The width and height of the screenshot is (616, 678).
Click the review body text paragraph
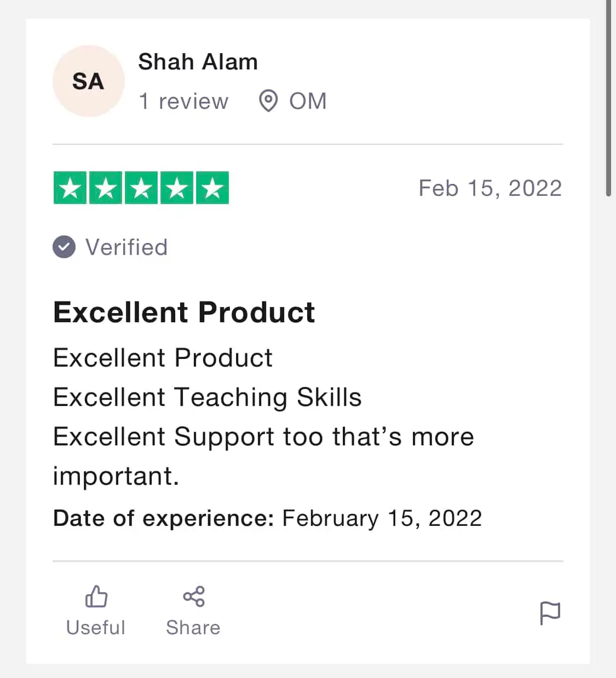(x=263, y=417)
